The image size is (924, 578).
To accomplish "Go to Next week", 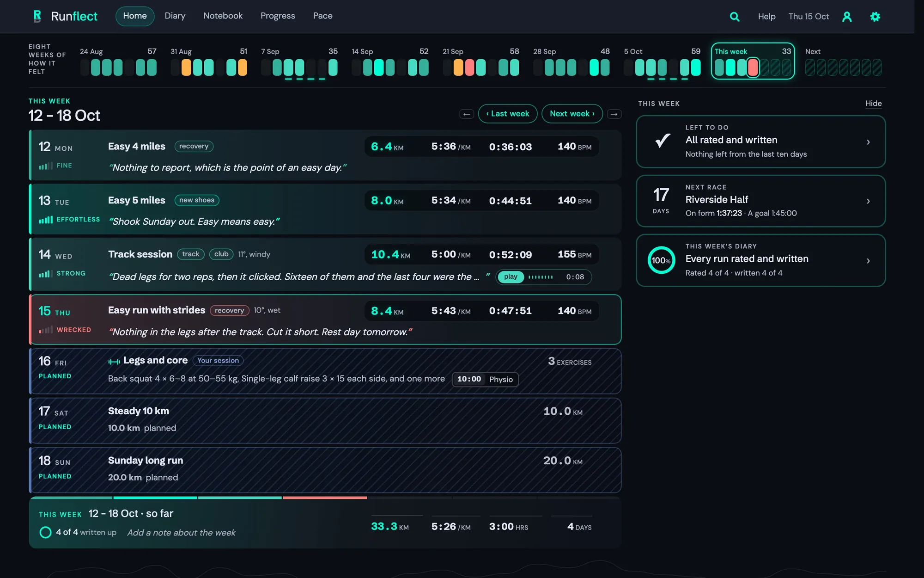I will [572, 114].
